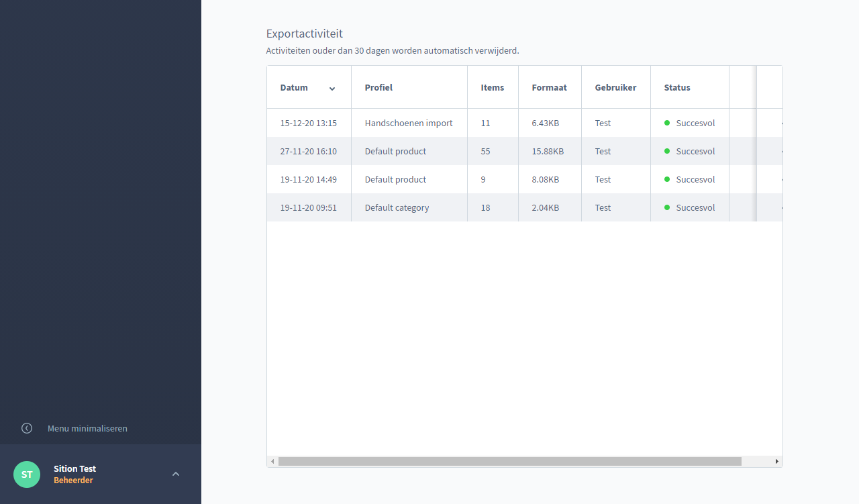Click the Items column header
The image size is (859, 504).
[492, 87]
